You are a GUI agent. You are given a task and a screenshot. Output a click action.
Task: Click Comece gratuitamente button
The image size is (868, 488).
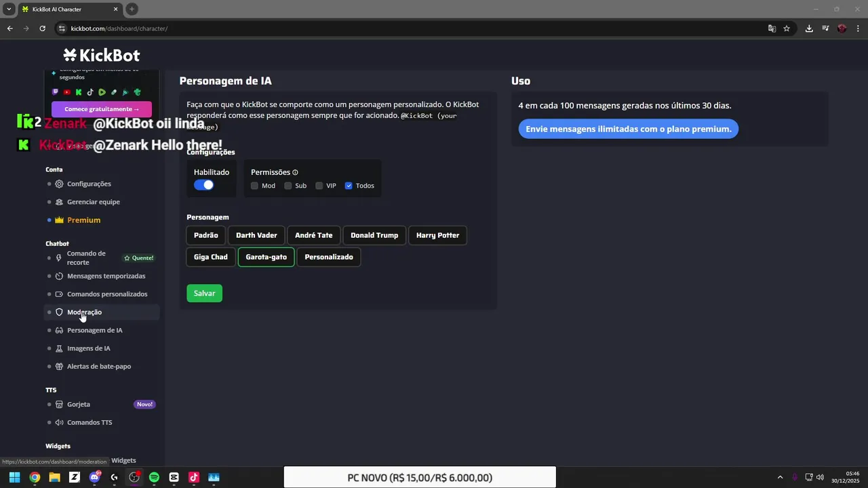pos(102,109)
